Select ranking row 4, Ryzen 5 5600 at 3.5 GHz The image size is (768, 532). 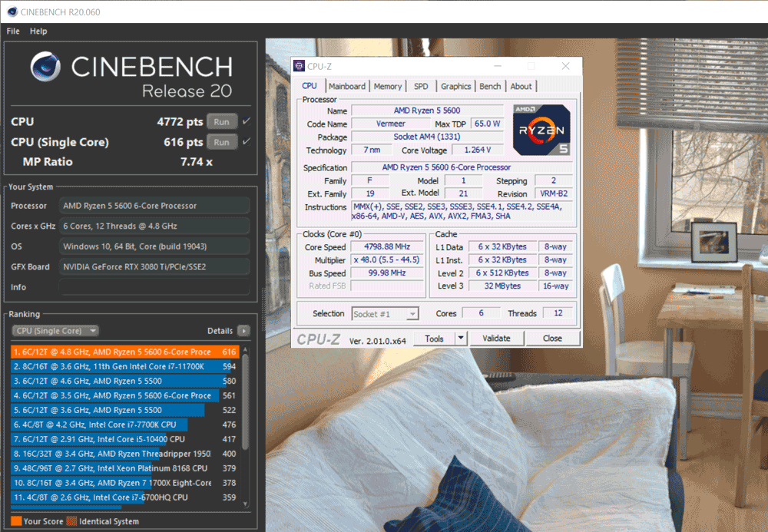click(x=125, y=395)
